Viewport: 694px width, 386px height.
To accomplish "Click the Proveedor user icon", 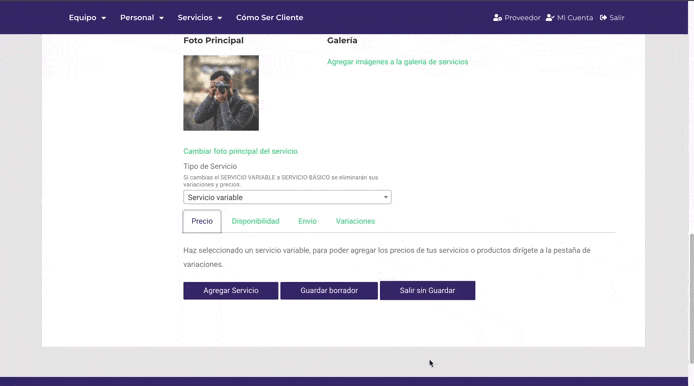I will (497, 18).
